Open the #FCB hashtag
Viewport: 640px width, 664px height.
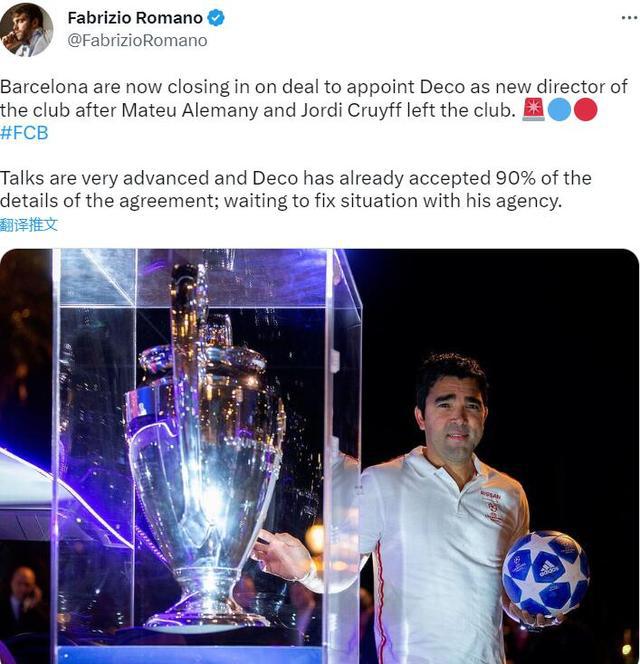click(24, 133)
